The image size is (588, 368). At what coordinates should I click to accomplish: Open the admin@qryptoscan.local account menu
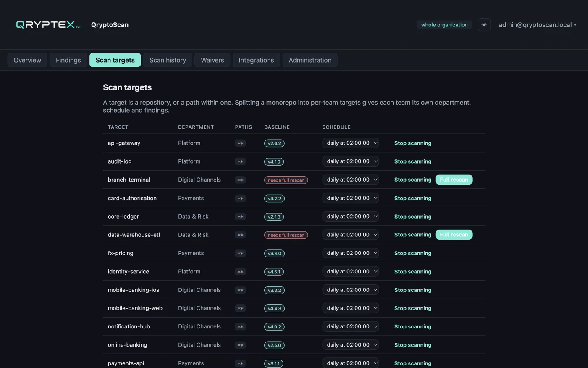coord(537,25)
